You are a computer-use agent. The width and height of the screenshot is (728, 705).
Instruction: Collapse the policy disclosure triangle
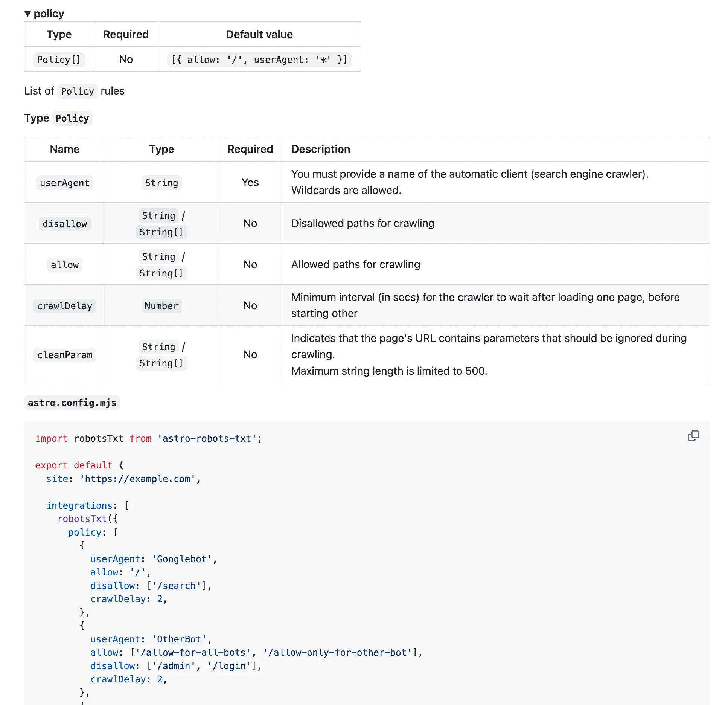27,14
